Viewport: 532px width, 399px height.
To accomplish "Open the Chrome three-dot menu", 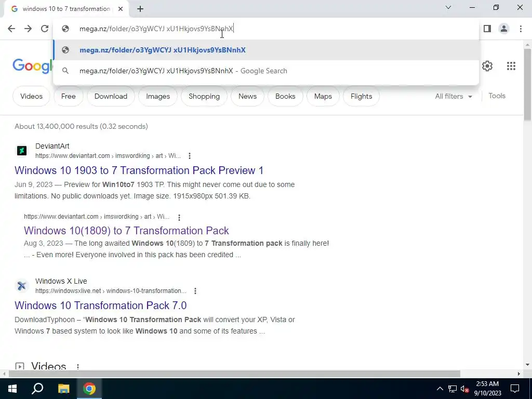I will coord(521,29).
